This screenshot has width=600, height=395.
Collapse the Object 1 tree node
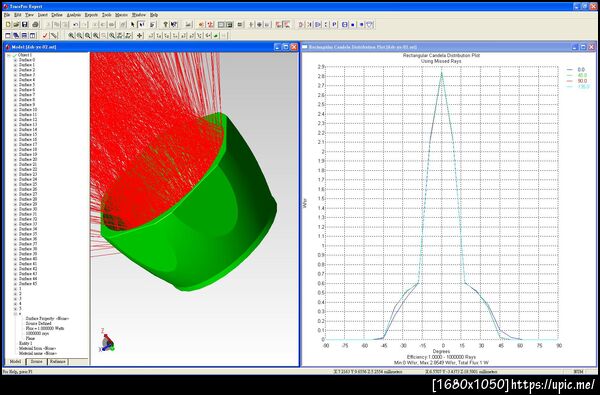(8, 55)
